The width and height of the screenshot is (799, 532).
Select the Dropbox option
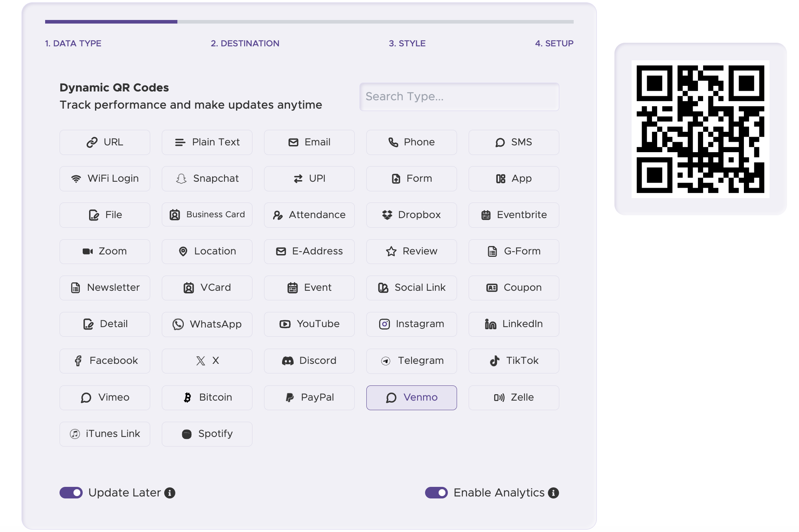click(411, 215)
